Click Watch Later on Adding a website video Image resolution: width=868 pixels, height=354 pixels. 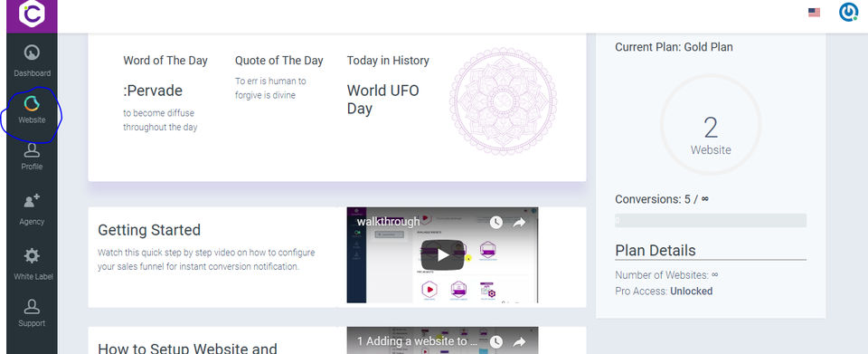click(496, 342)
